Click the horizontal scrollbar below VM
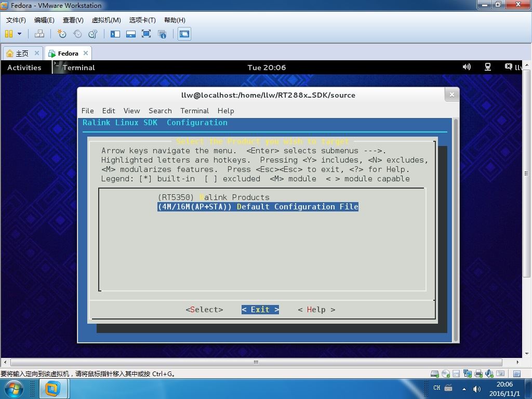Viewport: 532px width, 399px height. click(256, 362)
